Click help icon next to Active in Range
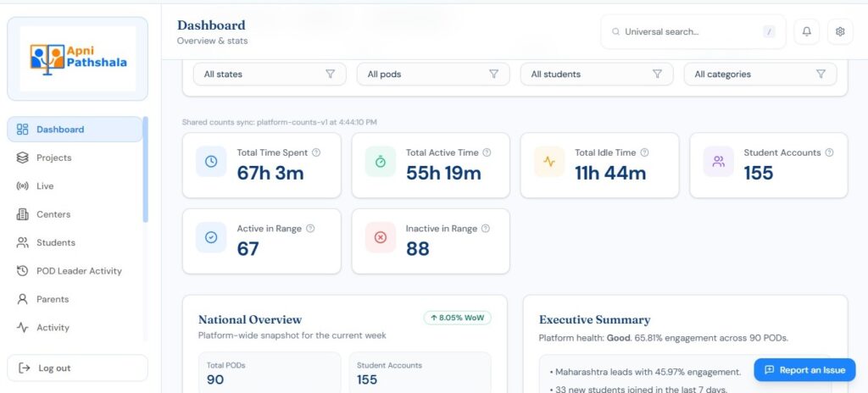The height and width of the screenshot is (393, 868). pyautogui.click(x=310, y=228)
